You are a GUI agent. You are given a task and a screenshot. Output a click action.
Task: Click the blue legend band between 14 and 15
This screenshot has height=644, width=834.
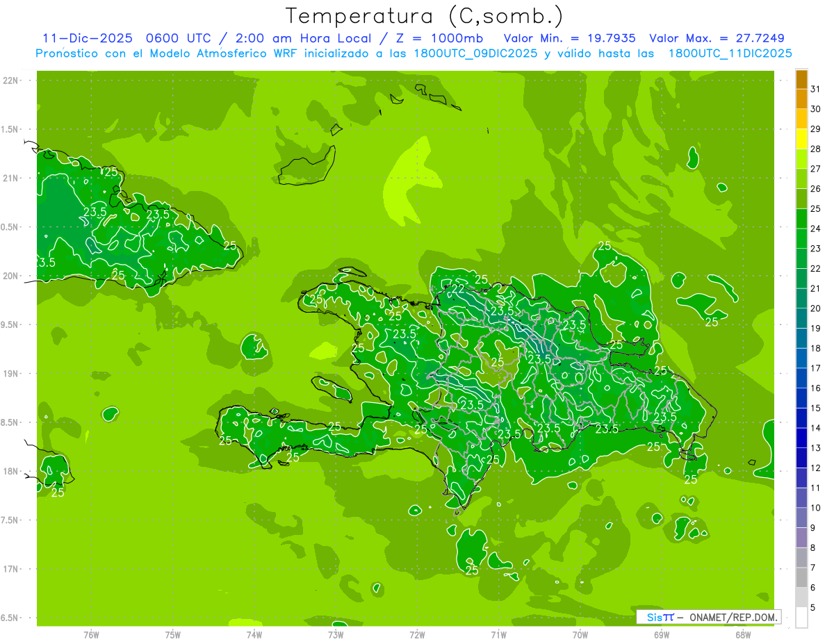pos(801,418)
